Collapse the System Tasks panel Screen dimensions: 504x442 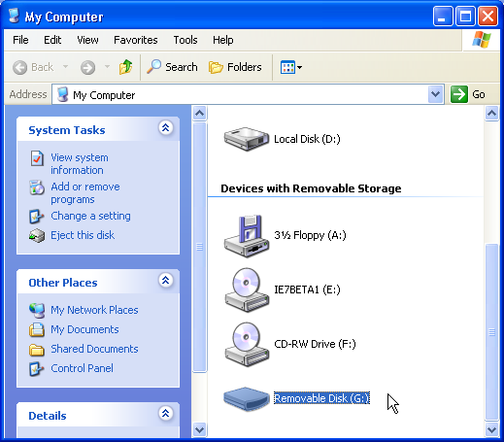165,128
